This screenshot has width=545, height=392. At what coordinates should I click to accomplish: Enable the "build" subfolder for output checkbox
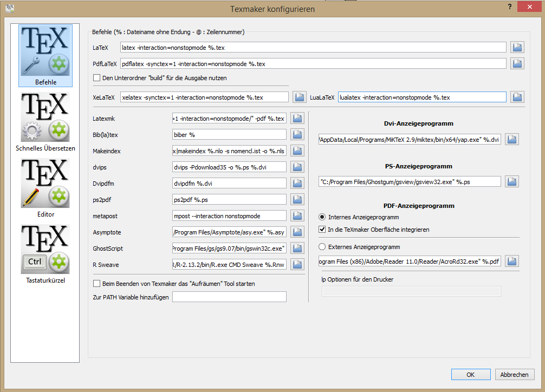pyautogui.click(x=96, y=78)
